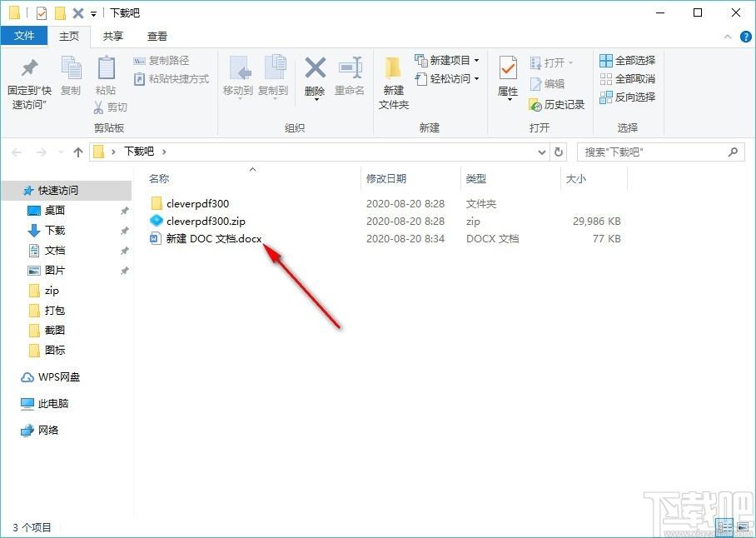
Task: Click the Back navigation arrow
Action: pos(17,152)
